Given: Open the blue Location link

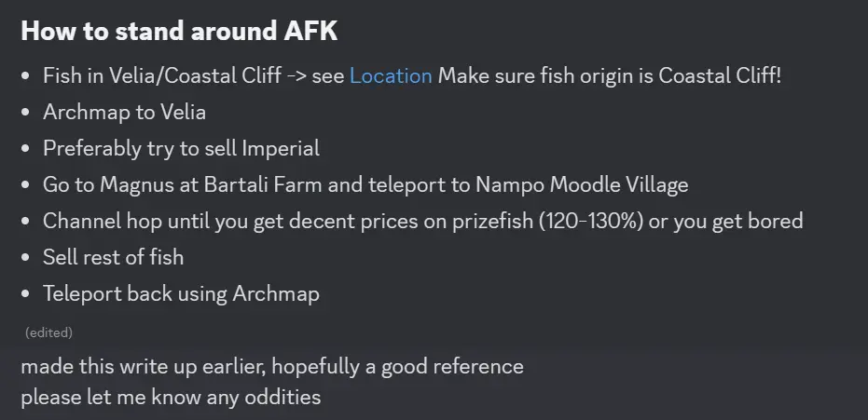Looking at the screenshot, I should [391, 75].
